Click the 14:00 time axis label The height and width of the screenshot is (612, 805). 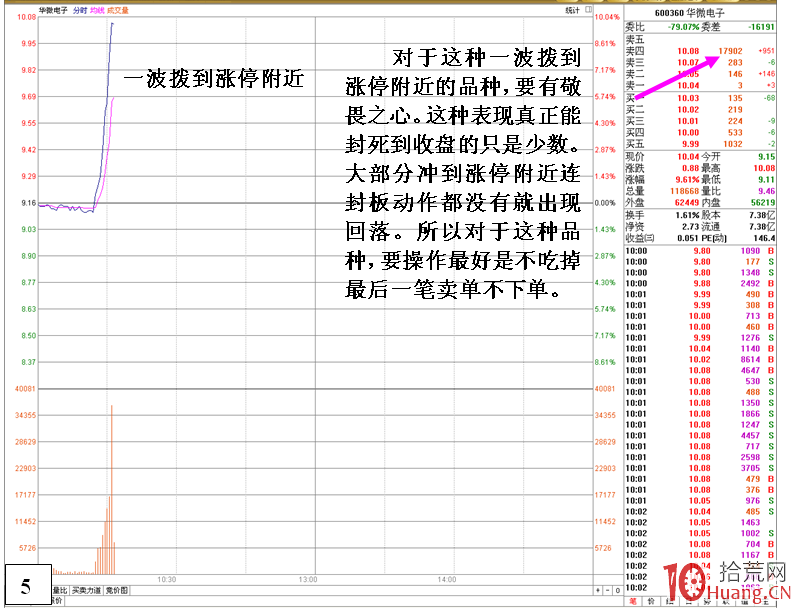pos(447,579)
